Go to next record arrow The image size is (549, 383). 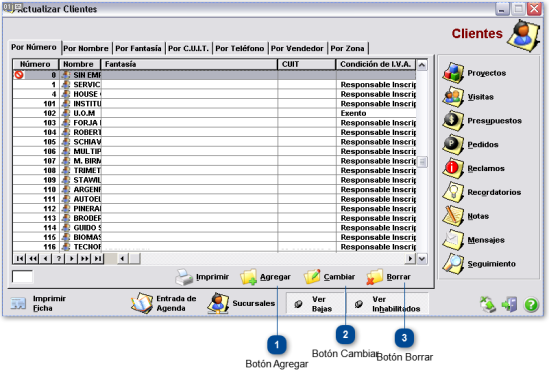[72, 259]
